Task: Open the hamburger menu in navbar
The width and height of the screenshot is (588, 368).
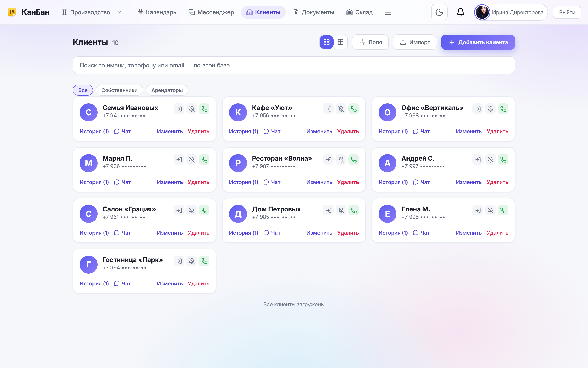Action: pos(388,12)
